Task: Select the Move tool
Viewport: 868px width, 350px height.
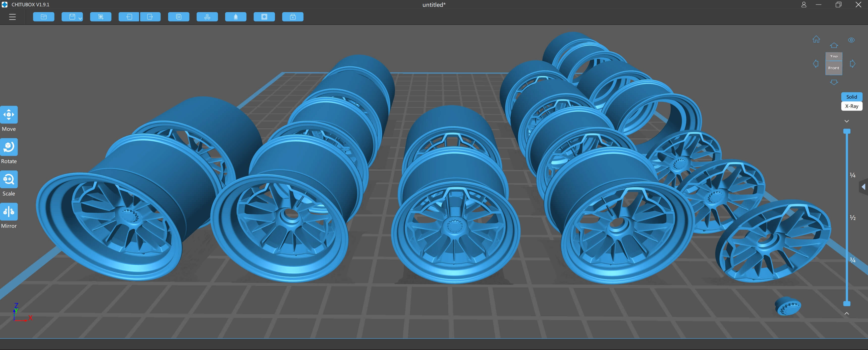Action: pos(9,115)
